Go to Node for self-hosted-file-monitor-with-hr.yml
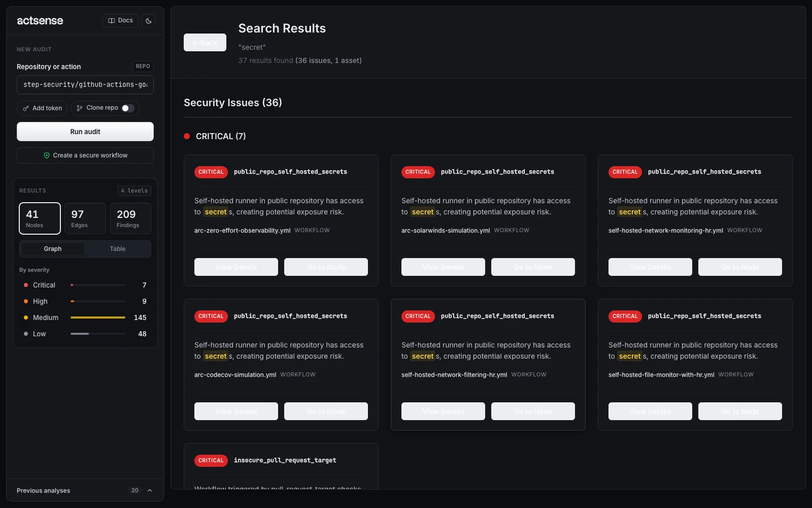The height and width of the screenshot is (508, 812). tap(740, 411)
